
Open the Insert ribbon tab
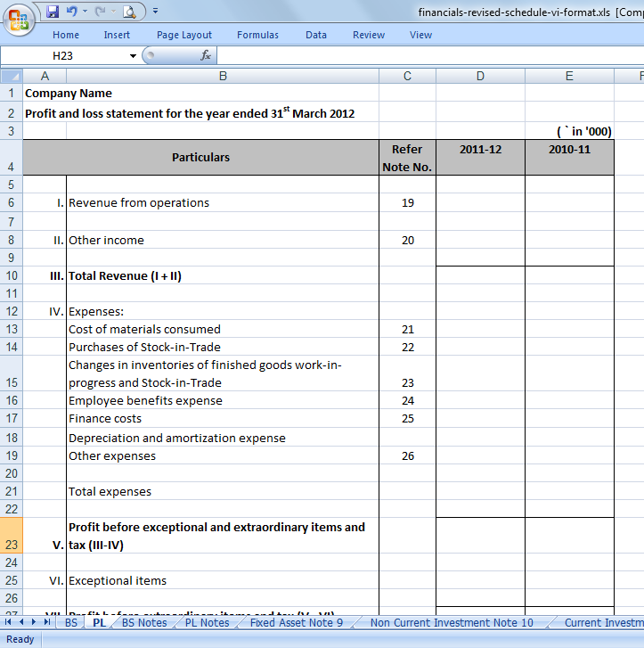pos(117,35)
